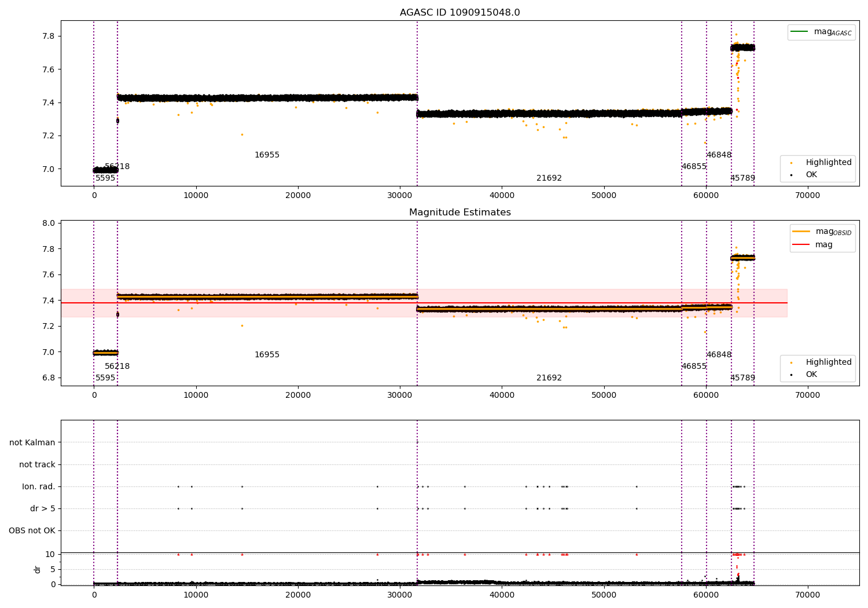Click the '6.8' y-axis tick in middle plot
Image resolution: width=868 pixels, height=608 pixels.
coord(49,378)
